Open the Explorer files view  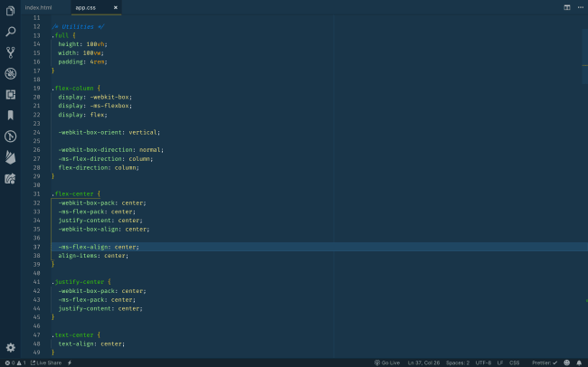(x=11, y=10)
